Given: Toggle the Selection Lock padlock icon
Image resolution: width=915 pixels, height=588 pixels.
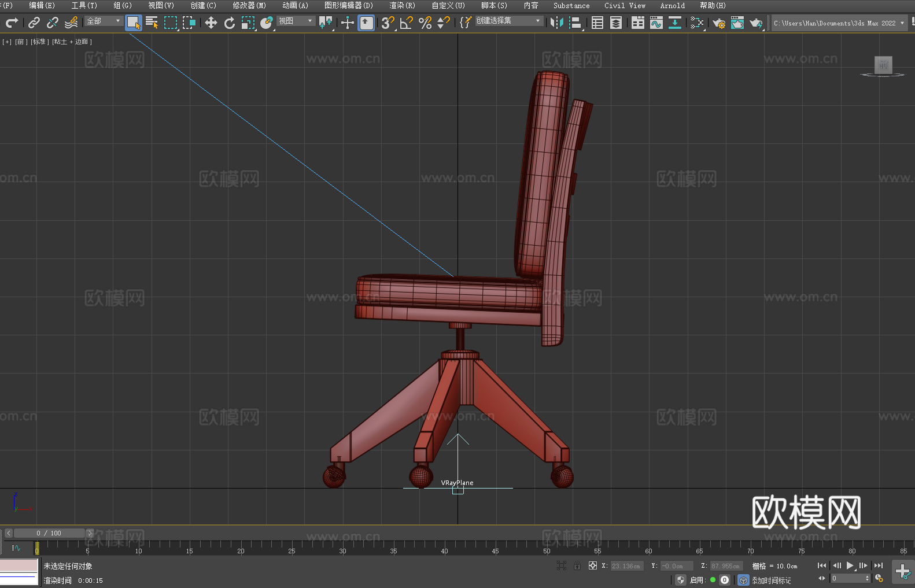Looking at the screenshot, I should point(577,565).
